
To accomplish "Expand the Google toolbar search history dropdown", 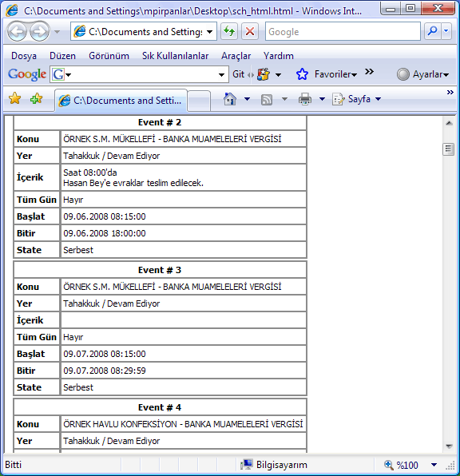I will coord(222,75).
